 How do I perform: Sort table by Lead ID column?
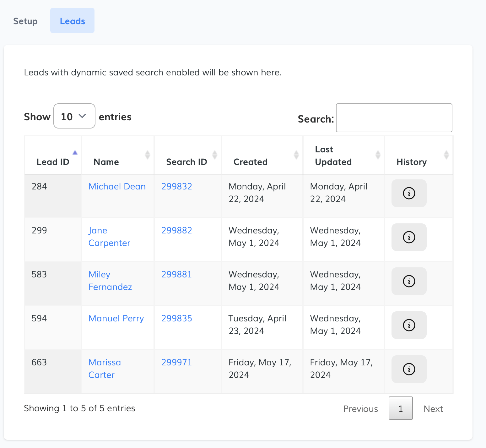coord(53,162)
